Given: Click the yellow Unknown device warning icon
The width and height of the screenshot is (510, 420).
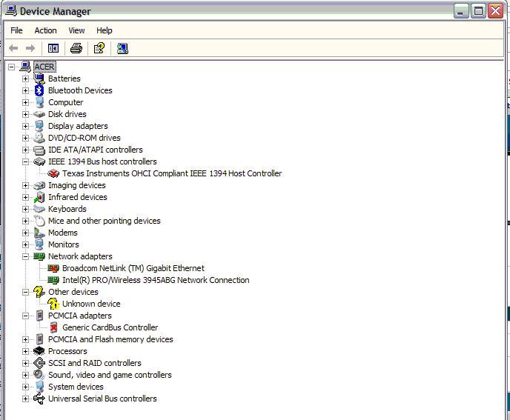Looking at the screenshot, I should point(53,304).
